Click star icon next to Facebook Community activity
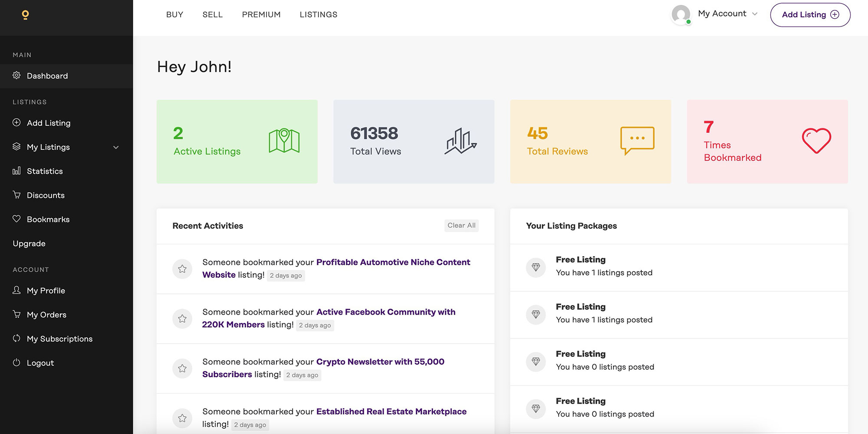Screen dimensions: 868x434 tap(182, 319)
